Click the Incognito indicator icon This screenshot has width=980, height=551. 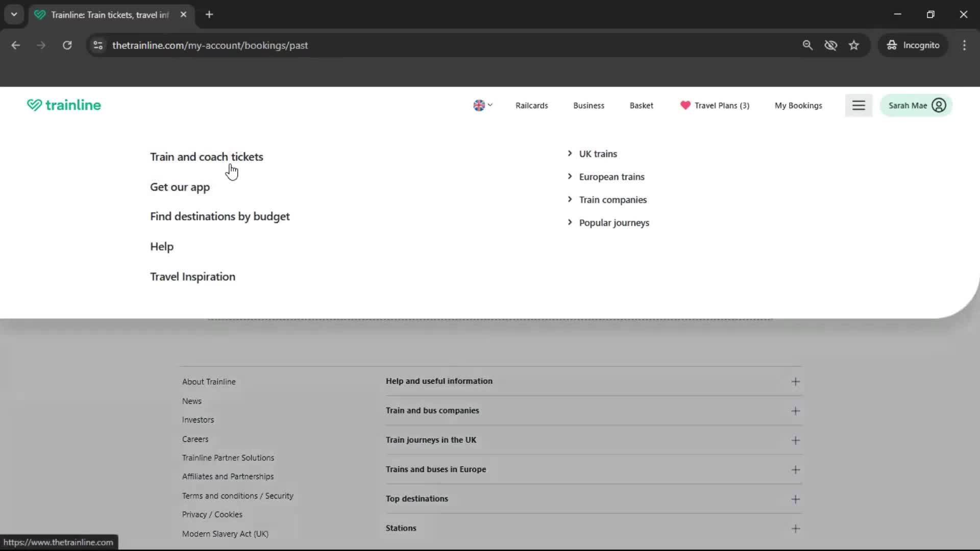[x=891, y=45]
